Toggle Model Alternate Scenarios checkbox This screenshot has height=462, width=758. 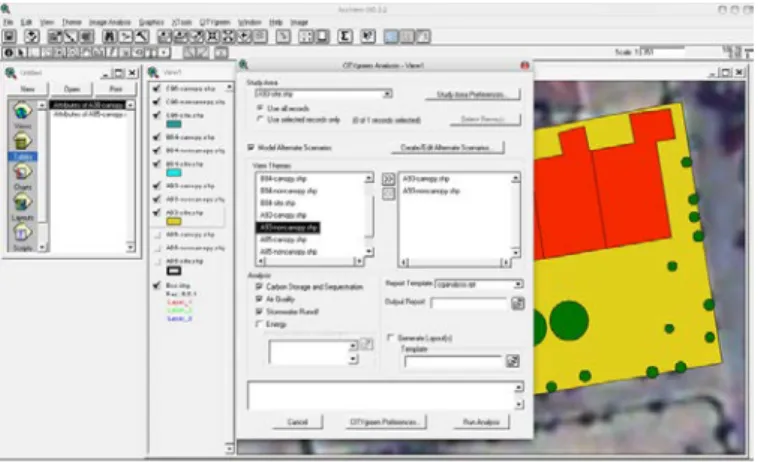click(251, 147)
